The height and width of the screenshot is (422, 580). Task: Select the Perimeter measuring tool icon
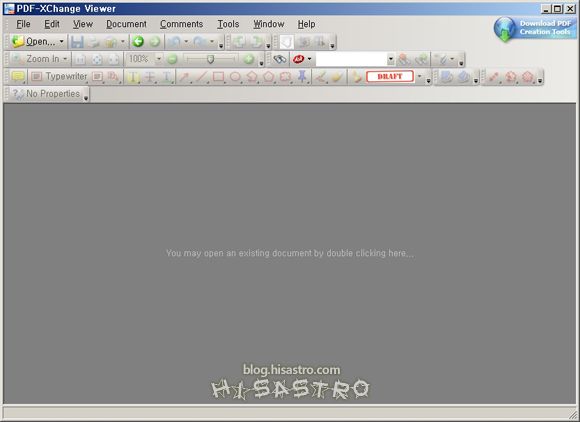(x=510, y=77)
